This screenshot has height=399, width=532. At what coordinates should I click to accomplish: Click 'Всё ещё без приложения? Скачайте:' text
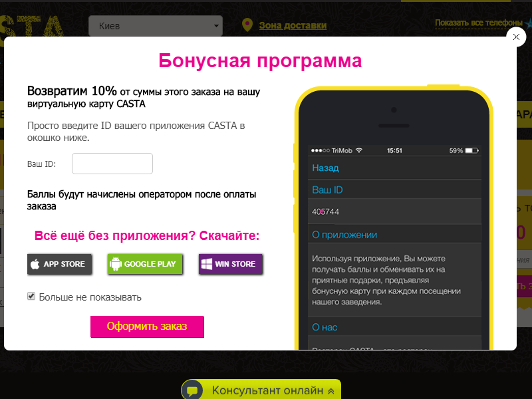[x=147, y=235]
